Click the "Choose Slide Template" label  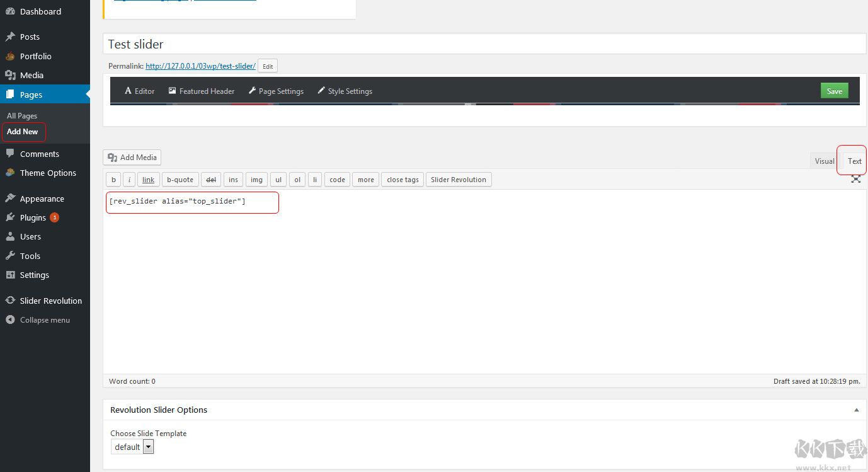149,434
